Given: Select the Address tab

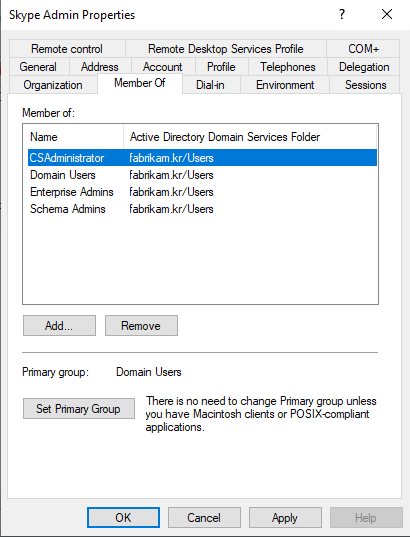Looking at the screenshot, I should (x=100, y=66).
